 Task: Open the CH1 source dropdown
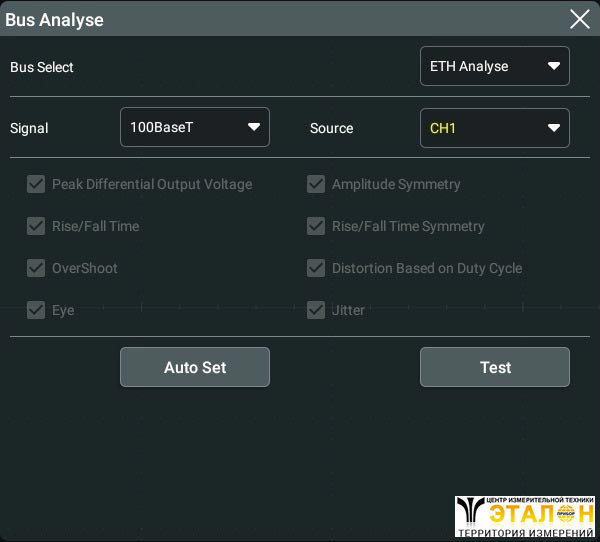pyautogui.click(x=494, y=128)
